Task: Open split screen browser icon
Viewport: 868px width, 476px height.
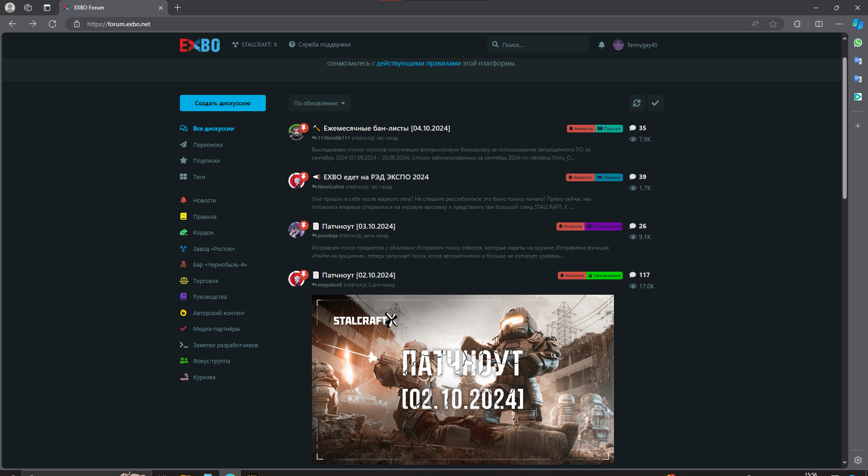Action: coord(819,24)
